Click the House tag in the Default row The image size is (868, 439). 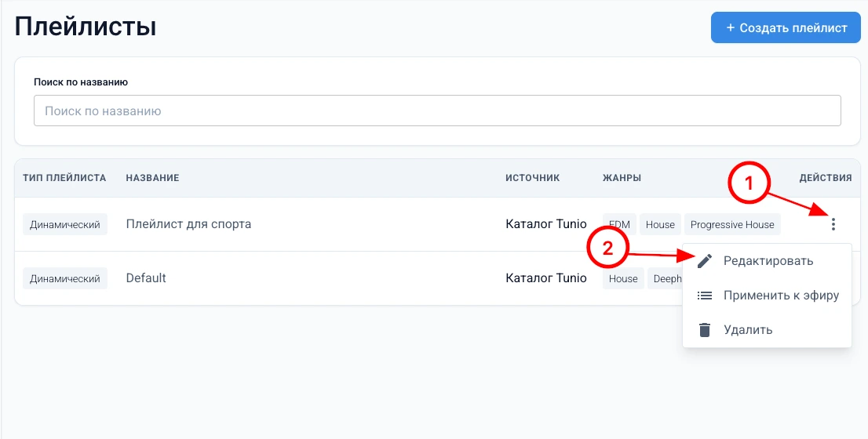point(623,278)
